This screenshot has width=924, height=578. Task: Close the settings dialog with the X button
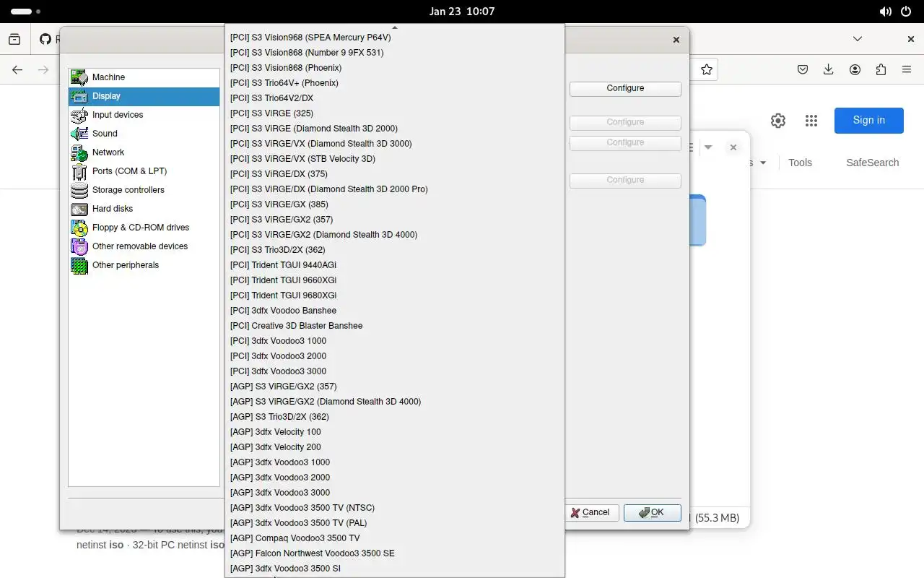tap(676, 40)
